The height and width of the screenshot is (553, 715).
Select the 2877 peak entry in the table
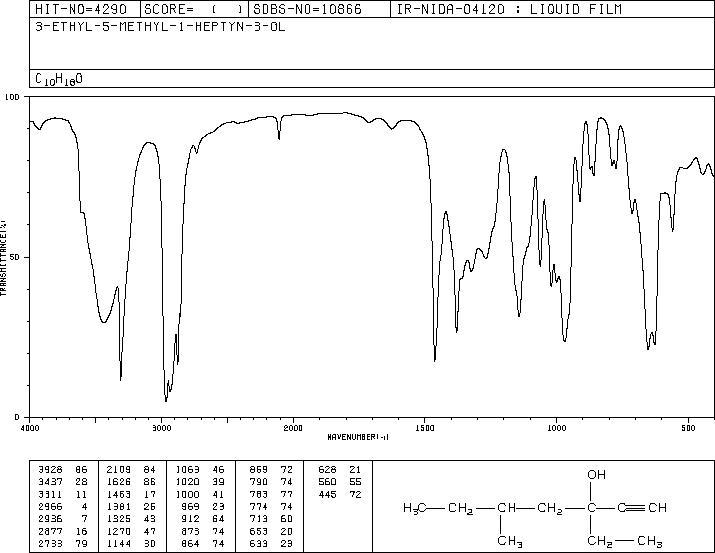coord(62,531)
